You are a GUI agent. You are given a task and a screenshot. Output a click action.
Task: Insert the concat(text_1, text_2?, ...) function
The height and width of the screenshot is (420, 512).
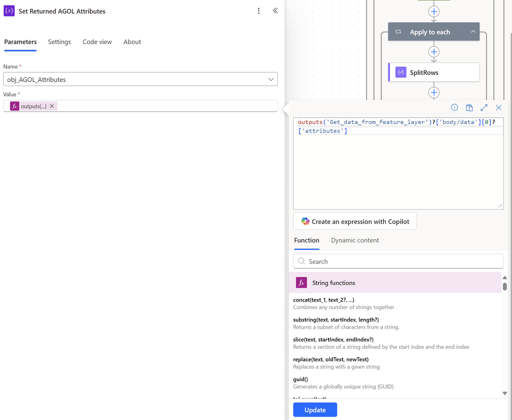coord(323,299)
